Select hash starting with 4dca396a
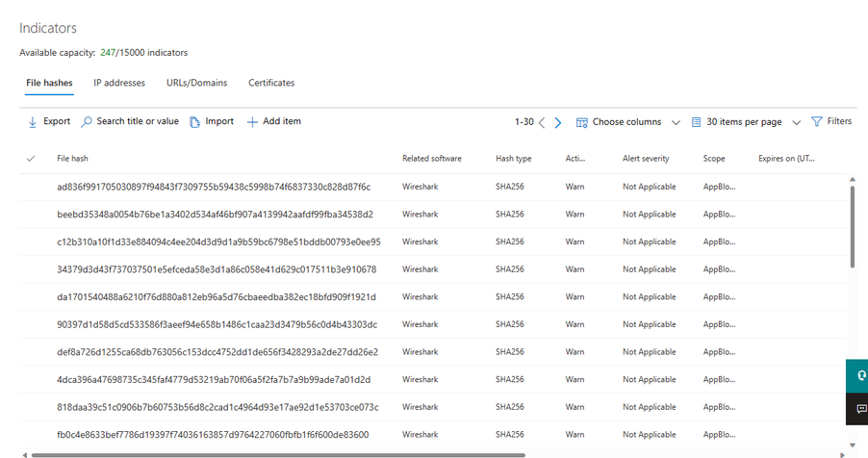The width and height of the screenshot is (868, 458). pyautogui.click(x=214, y=380)
